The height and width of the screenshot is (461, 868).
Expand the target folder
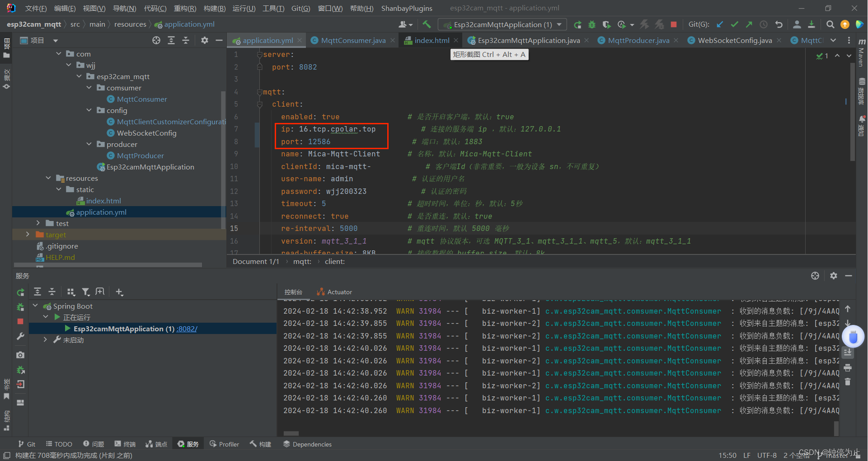[28, 235]
